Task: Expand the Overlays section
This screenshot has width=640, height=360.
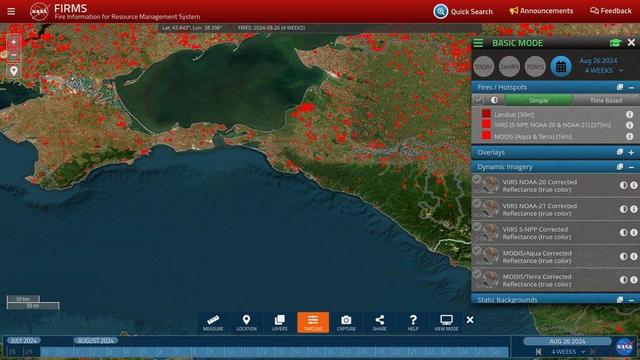Action: point(631,152)
